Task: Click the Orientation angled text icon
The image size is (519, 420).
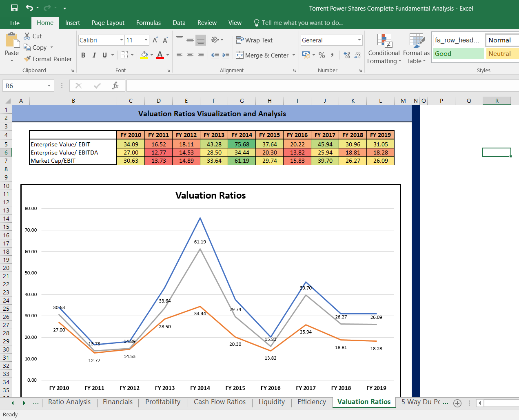Action: point(215,40)
